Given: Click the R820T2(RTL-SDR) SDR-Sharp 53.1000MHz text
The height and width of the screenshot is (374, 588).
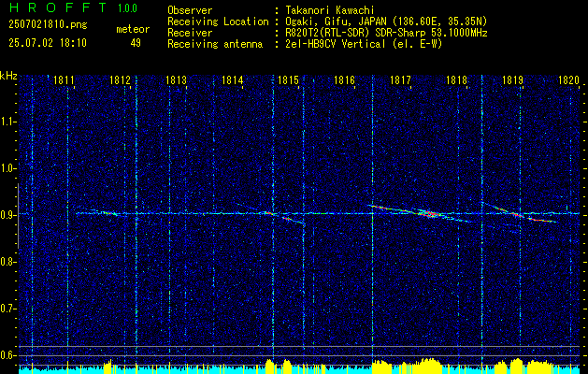Looking at the screenshot, I should 386,33.
